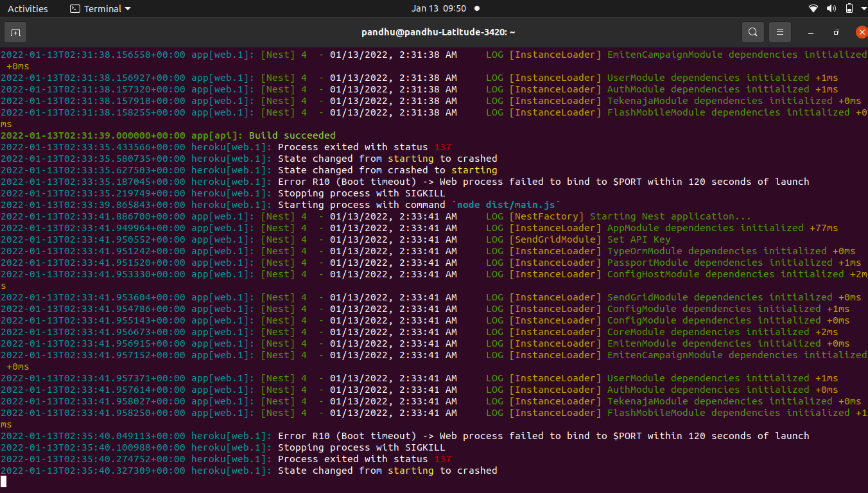868x493 pixels.
Task: Click 'State changed from crashed to starting' line
Action: pos(388,170)
